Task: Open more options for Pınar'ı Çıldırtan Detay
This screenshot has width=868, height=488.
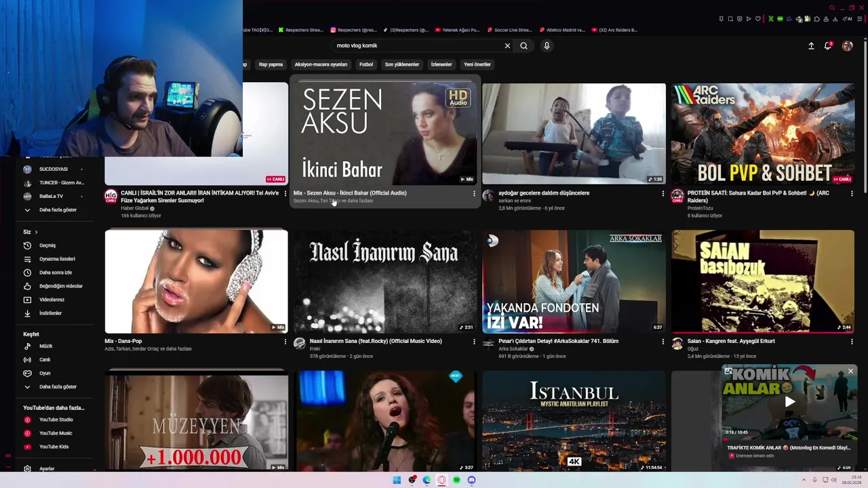Action: [663, 342]
